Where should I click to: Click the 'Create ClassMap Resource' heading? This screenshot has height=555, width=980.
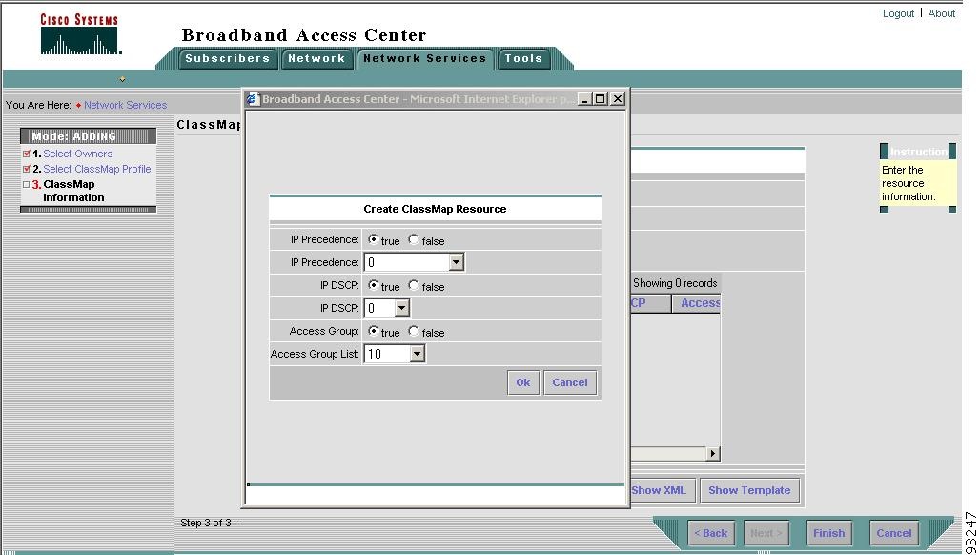point(435,209)
